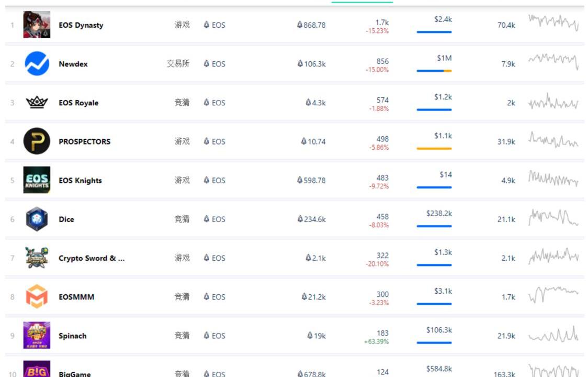Click the blue Newdex logo icon
Image resolution: width=588 pixels, height=377 pixels.
point(37,64)
